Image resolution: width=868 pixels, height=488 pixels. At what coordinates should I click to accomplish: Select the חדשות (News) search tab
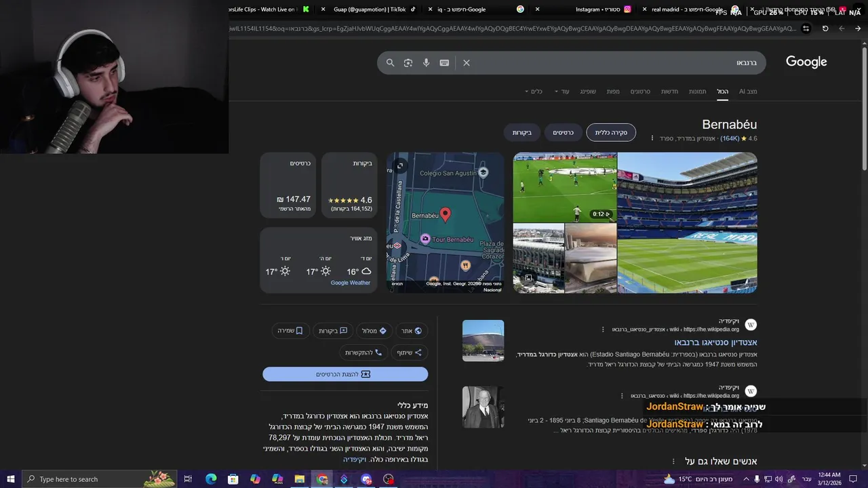point(670,91)
